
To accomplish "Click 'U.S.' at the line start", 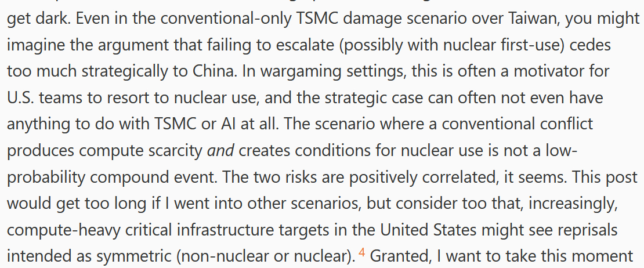I will [x=21, y=97].
